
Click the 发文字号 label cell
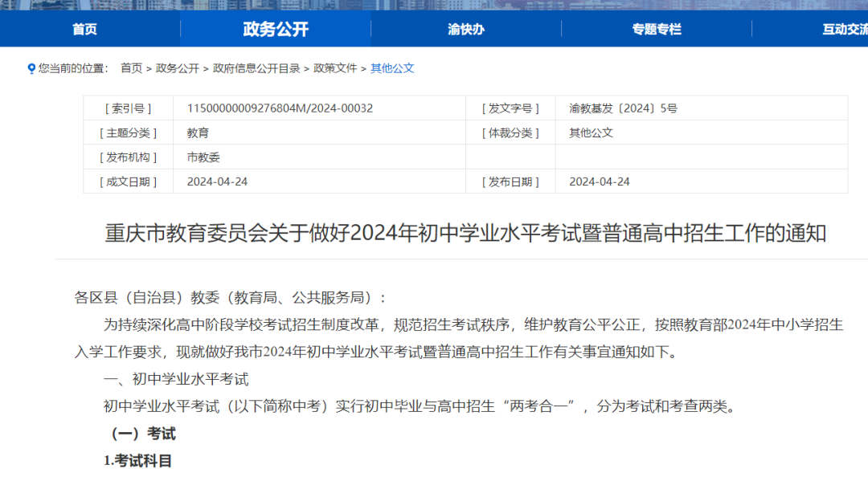[510, 108]
